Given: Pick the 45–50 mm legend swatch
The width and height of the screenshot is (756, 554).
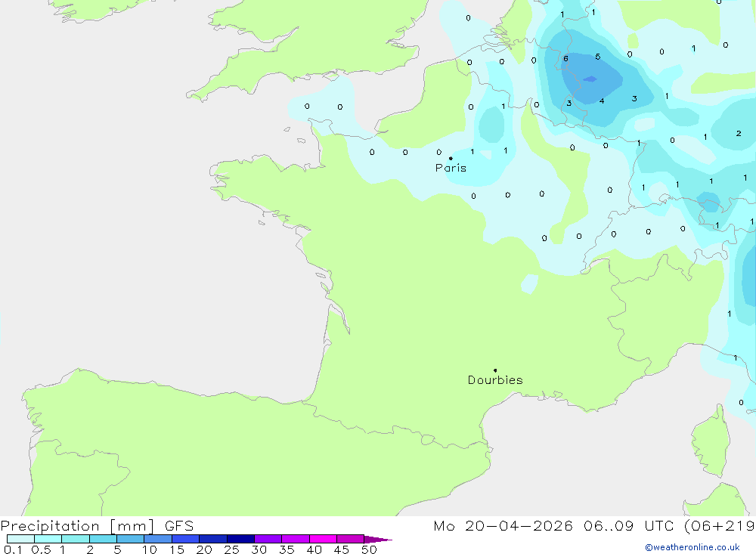Looking at the screenshot, I should pos(351,539).
